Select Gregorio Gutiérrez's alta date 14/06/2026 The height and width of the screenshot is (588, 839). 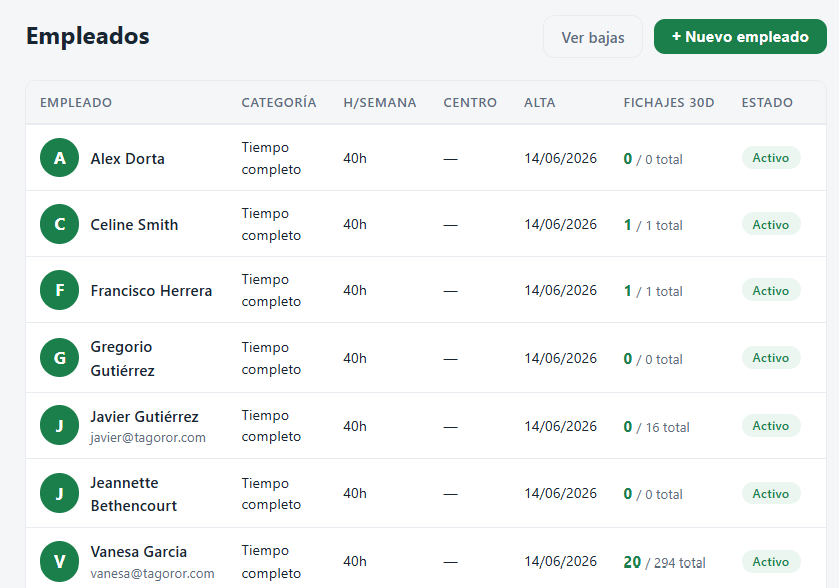[560, 358]
